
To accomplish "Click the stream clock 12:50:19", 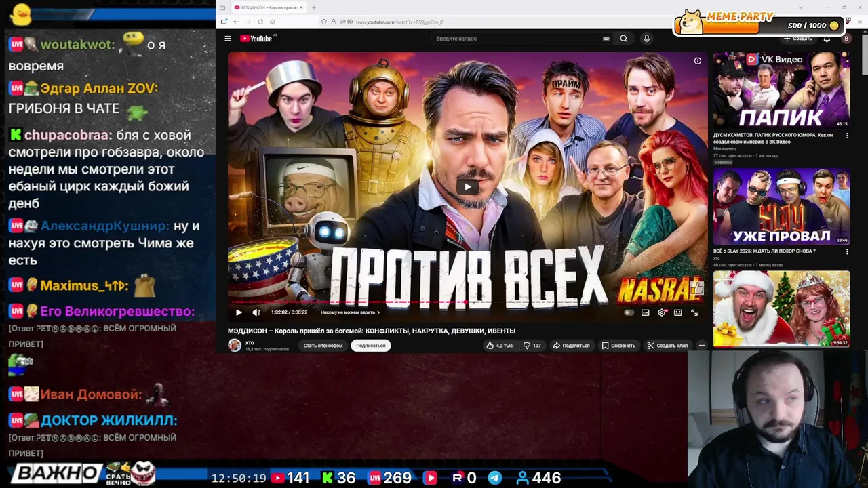I will [x=239, y=478].
